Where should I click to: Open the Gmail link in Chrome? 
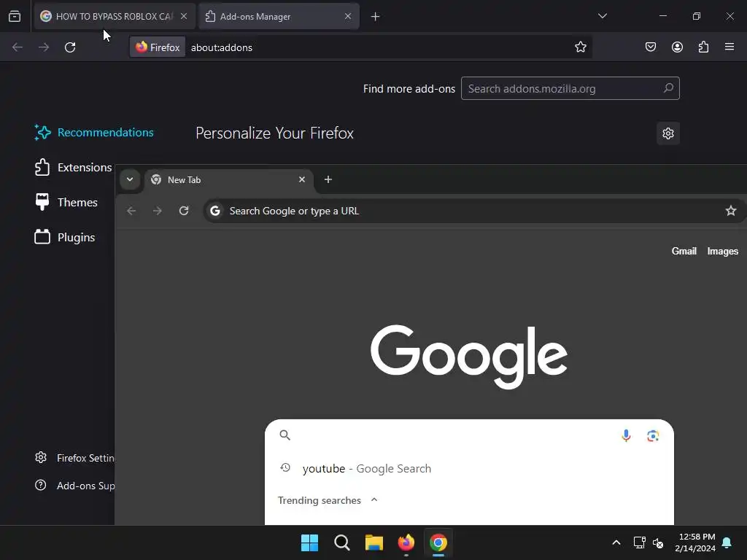(x=684, y=251)
